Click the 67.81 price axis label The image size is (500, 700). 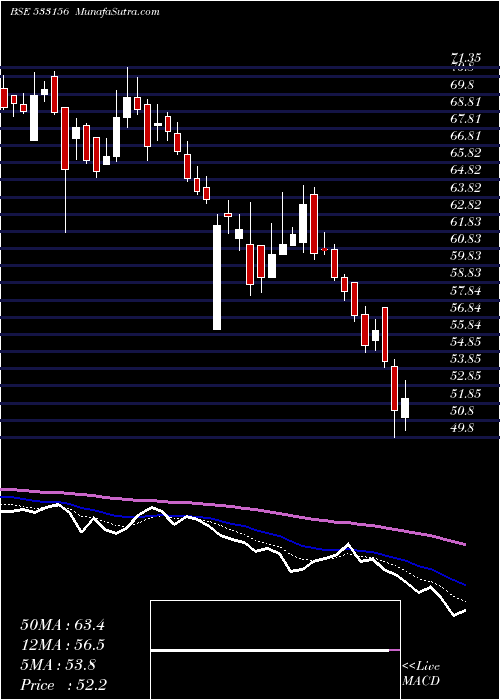click(x=466, y=119)
